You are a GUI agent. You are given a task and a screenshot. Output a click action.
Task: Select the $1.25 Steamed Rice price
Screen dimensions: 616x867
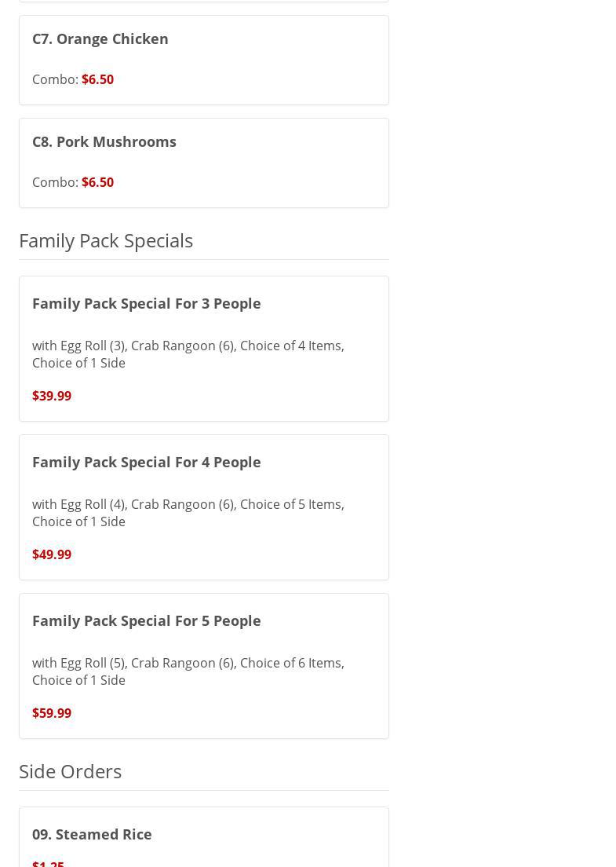[48, 863]
